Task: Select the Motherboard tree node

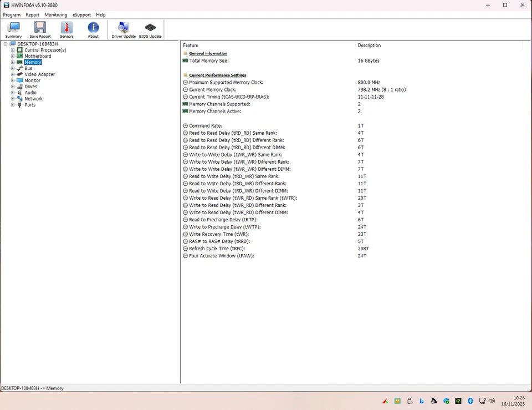Action: [x=38, y=56]
